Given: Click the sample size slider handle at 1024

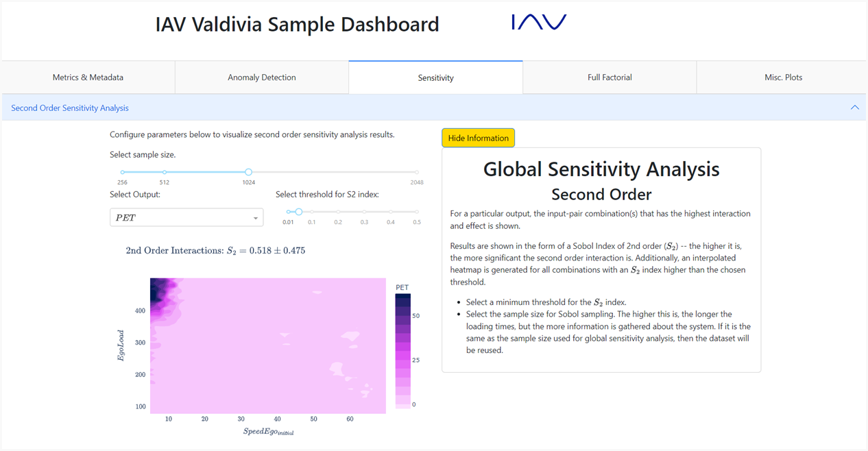Looking at the screenshot, I should tap(248, 172).
